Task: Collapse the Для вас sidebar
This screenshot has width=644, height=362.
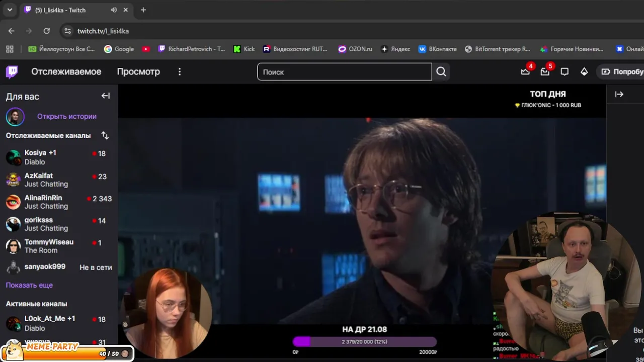Action: pyautogui.click(x=105, y=96)
